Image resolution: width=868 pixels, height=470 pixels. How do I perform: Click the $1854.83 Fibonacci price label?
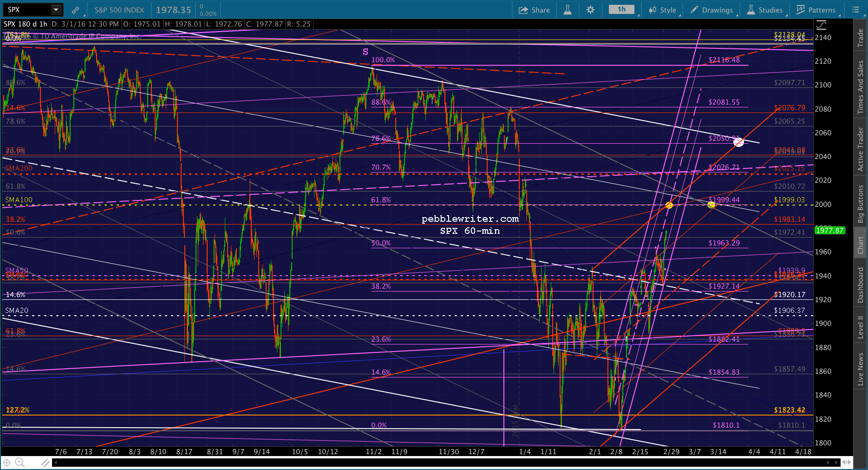pyautogui.click(x=724, y=372)
